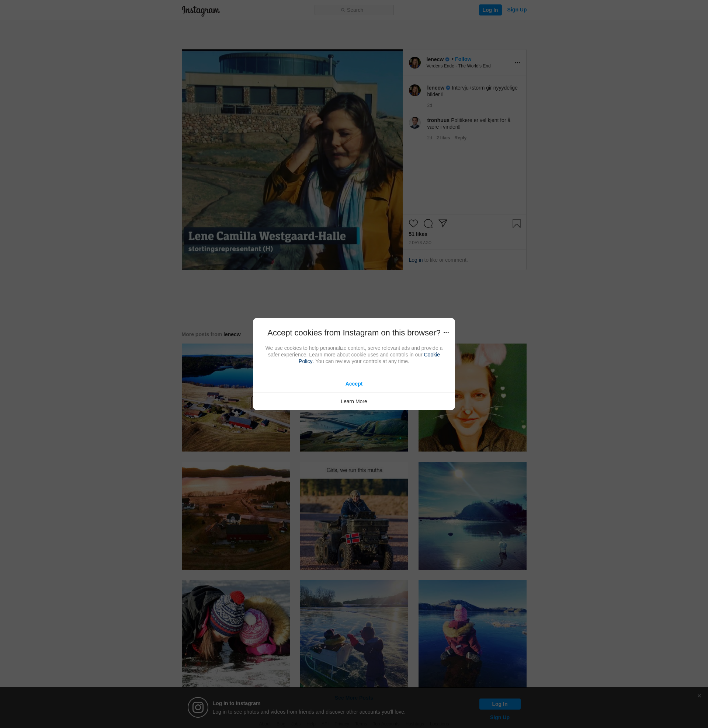Viewport: 708px width, 728px height.
Task: Open the child in pink hat thumbnail
Action: point(472,633)
